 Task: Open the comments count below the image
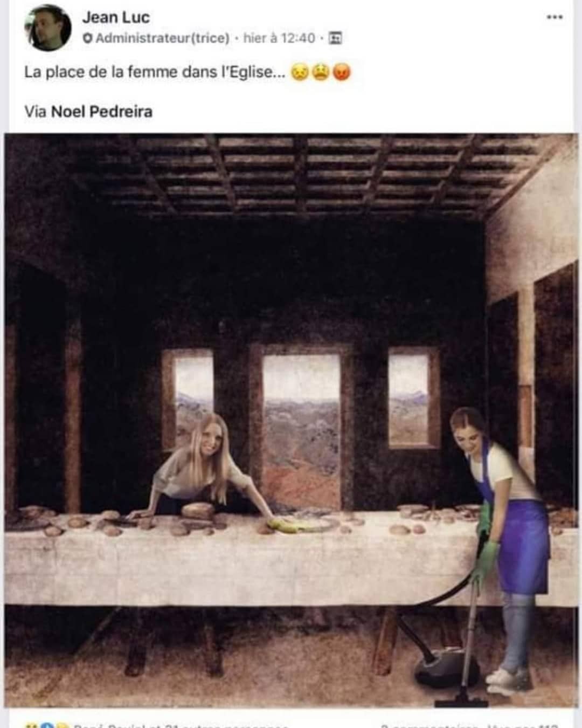429,725
